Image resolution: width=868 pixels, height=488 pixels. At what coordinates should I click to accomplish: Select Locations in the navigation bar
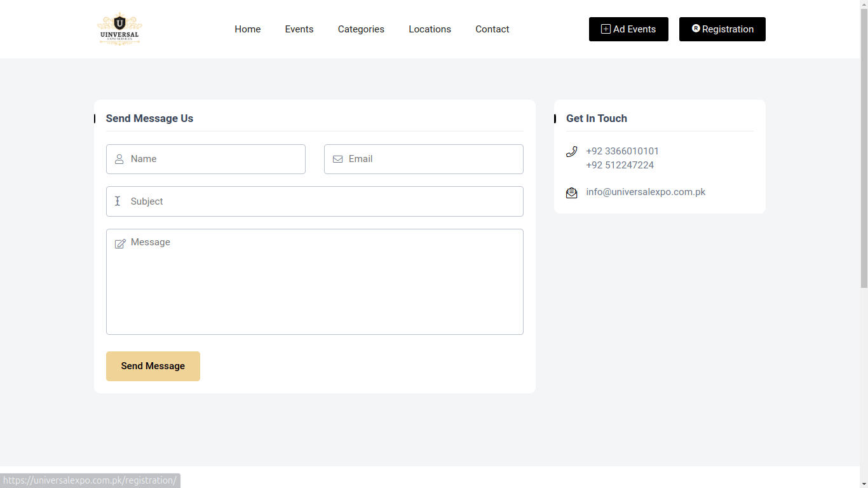[430, 29]
